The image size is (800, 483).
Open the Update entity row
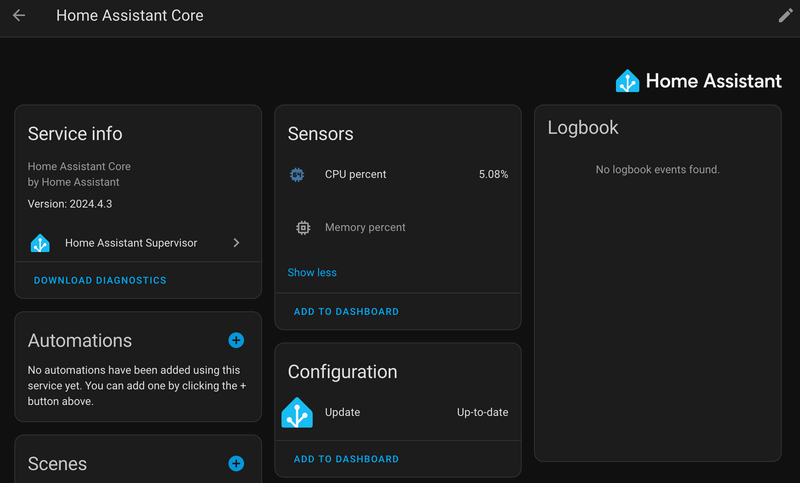click(x=343, y=413)
